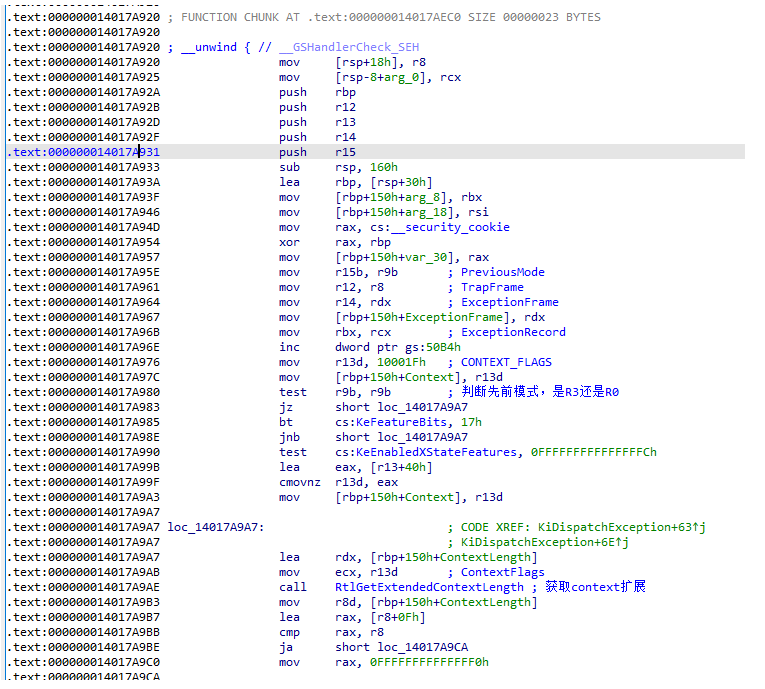765x689 pixels.
Task: Jump to loc_14017A9CA from the ja instruction
Action: (423, 647)
